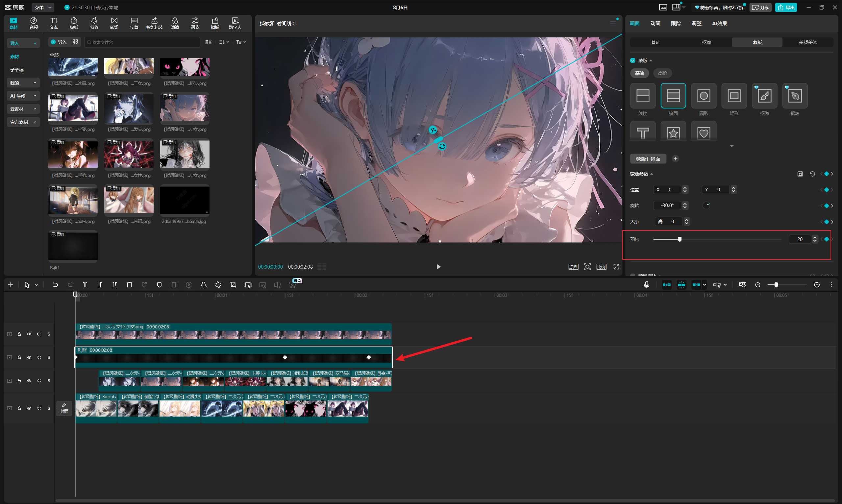This screenshot has width=842, height=504.
Task: Click the 导入 import button with plus icon
Action: click(x=59, y=42)
